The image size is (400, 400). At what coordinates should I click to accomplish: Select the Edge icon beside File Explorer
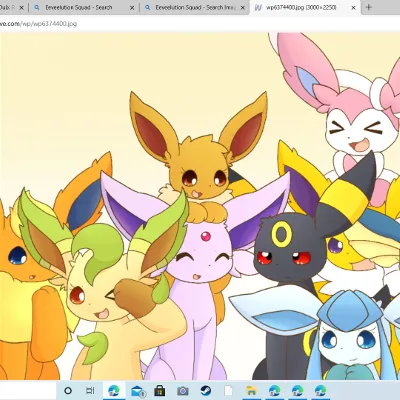(274, 390)
